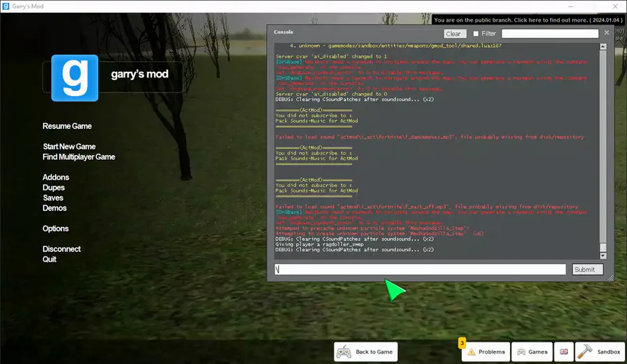This screenshot has width=627, height=364.
Task: Click the console vertical scrollbar thumb
Action: click(603, 247)
